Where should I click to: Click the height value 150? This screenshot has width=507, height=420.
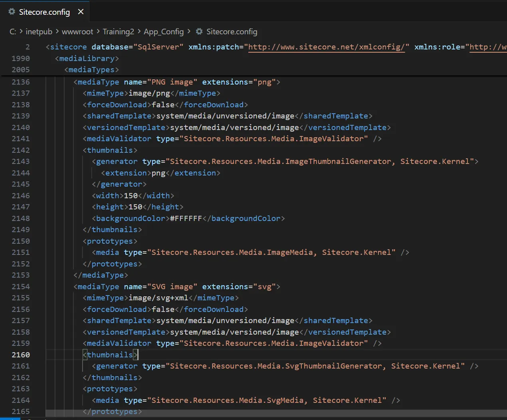point(135,207)
